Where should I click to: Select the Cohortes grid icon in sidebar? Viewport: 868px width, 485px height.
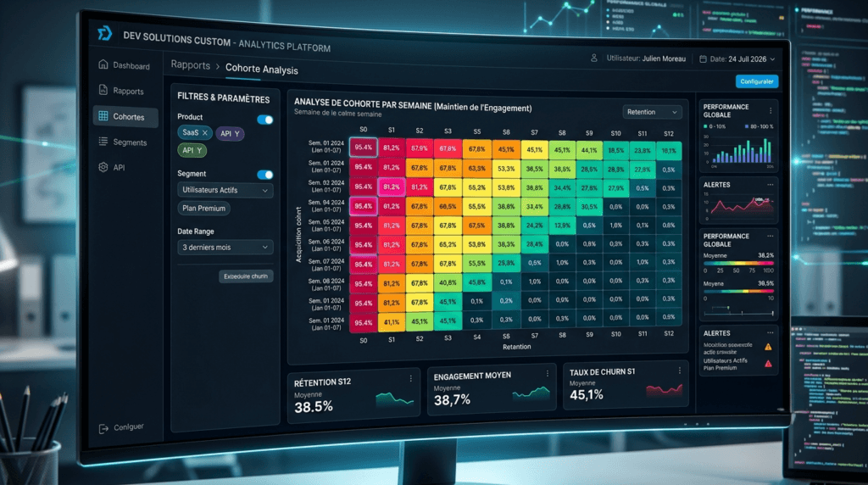pos(103,115)
